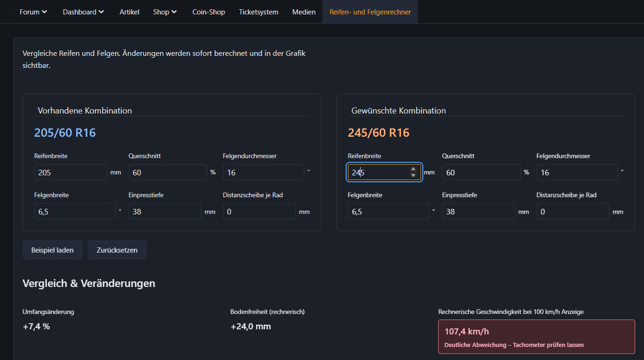644x360 pixels.
Task: Click the Felgenbreite field in Vorhandene Kombination
Action: pos(75,211)
